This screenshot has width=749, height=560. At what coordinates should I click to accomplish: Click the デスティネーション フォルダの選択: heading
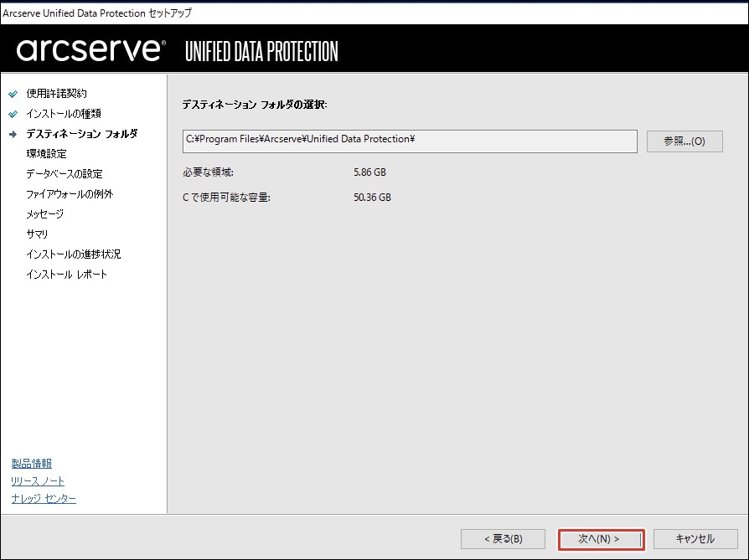tap(255, 105)
